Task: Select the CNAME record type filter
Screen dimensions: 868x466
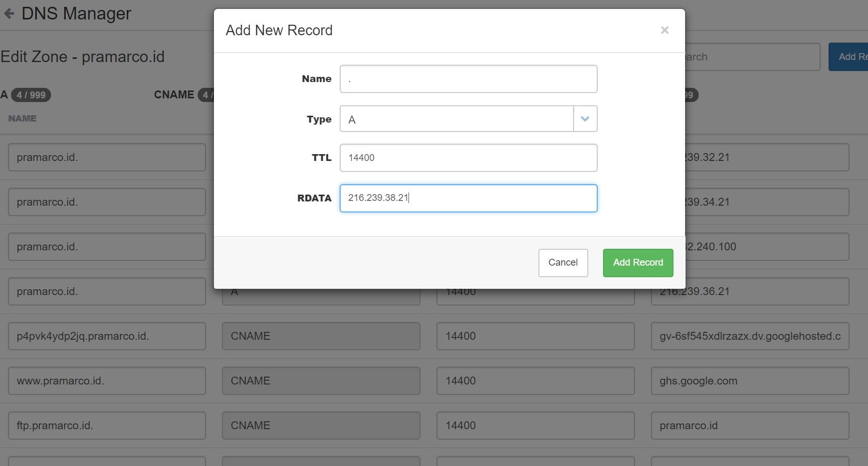Action: [175, 95]
